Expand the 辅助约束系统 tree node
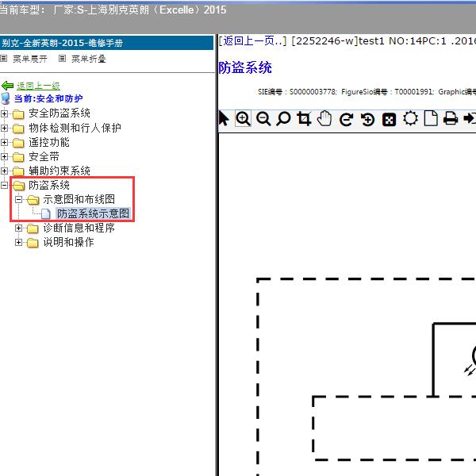476x476 pixels. click(4, 171)
